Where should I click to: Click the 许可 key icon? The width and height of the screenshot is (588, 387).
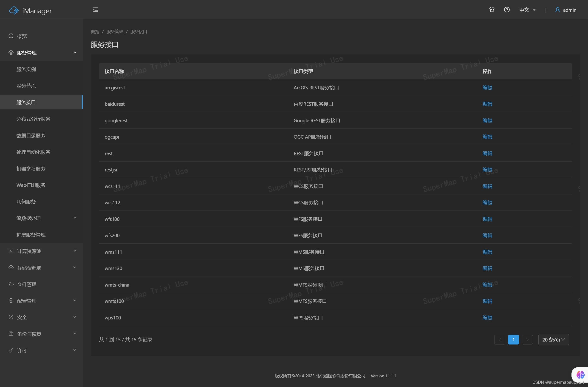[11, 350]
